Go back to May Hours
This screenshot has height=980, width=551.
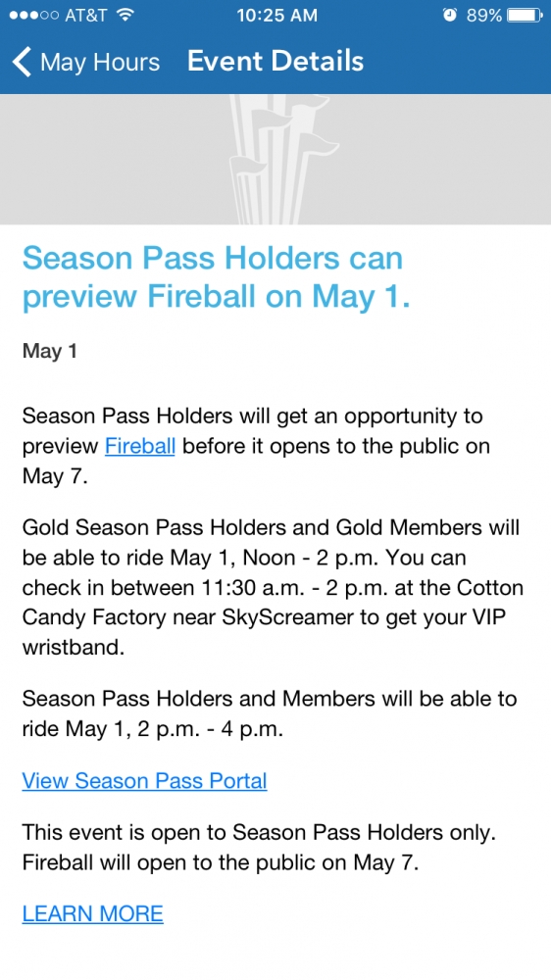86,62
